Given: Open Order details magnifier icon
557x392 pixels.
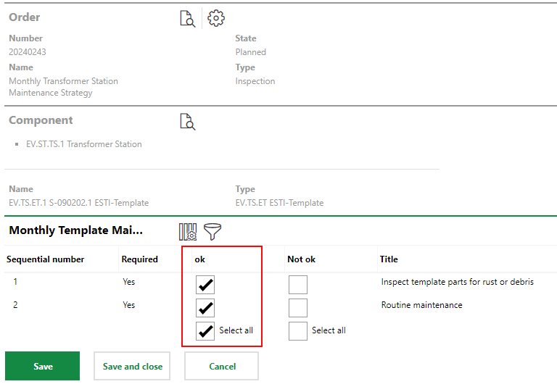Looking at the screenshot, I should (188, 19).
